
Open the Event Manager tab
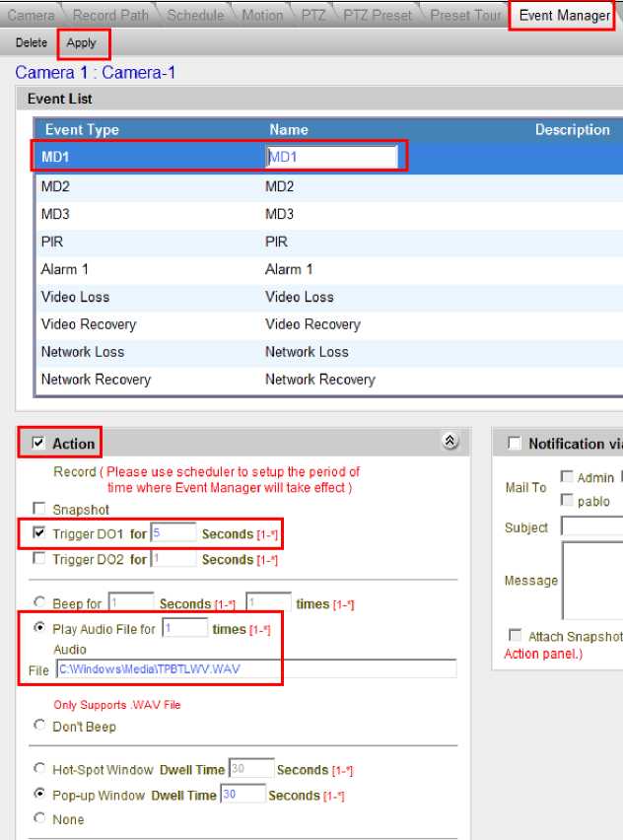click(x=564, y=16)
